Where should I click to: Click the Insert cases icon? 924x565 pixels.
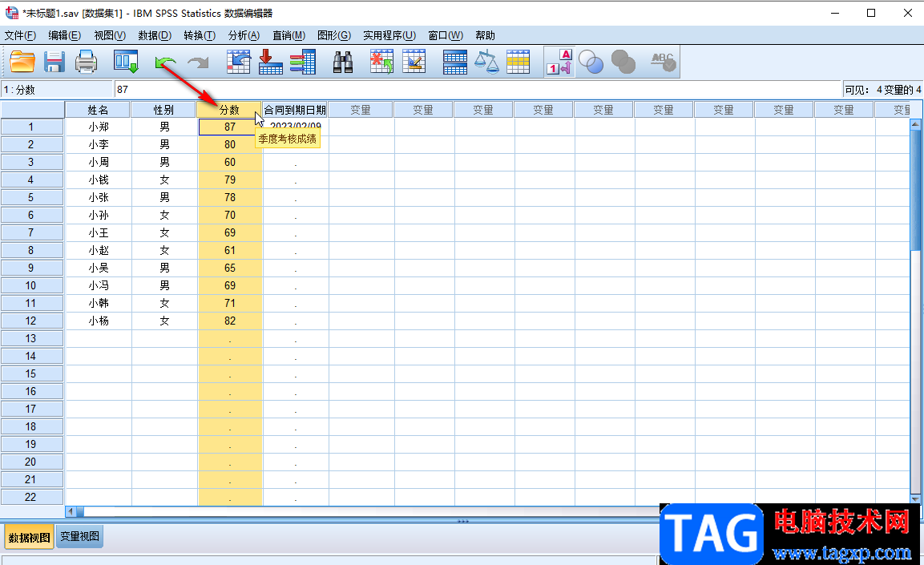381,62
